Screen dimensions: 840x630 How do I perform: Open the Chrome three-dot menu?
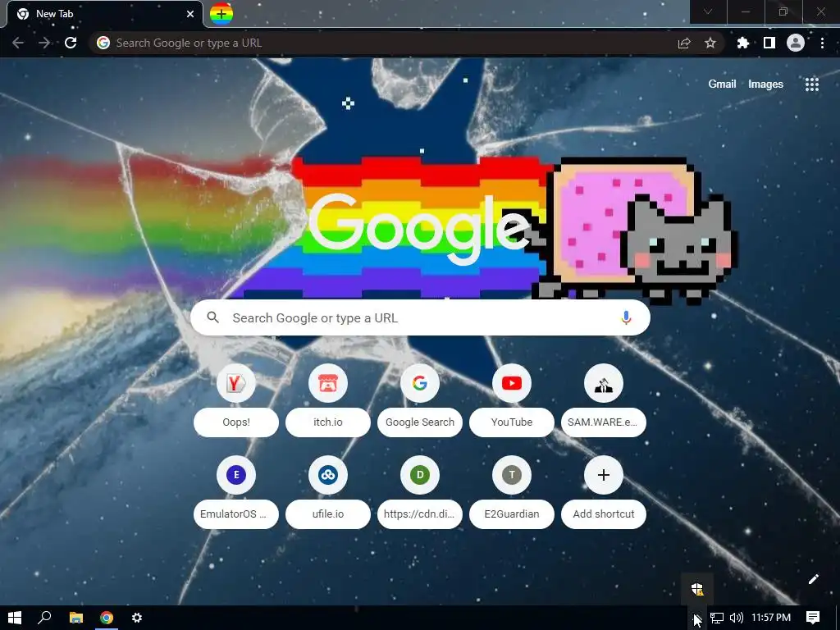[822, 43]
